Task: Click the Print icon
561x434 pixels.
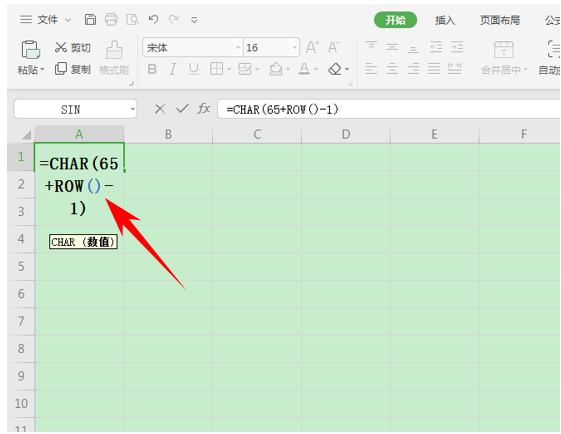Action: click(x=111, y=19)
